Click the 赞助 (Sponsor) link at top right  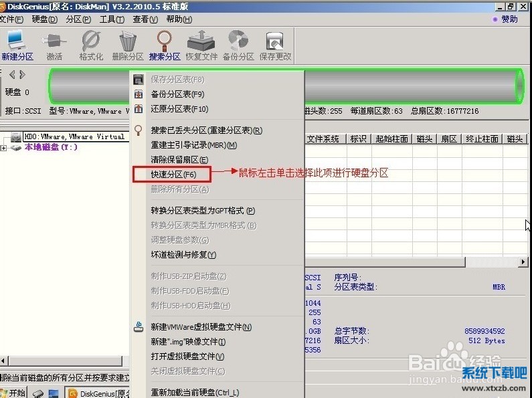coord(509,19)
